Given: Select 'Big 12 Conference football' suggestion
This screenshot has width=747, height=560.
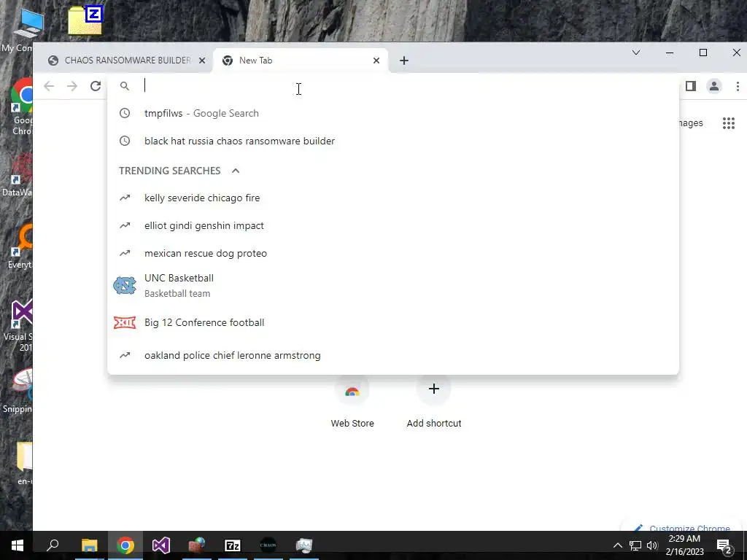Looking at the screenshot, I should point(393,323).
